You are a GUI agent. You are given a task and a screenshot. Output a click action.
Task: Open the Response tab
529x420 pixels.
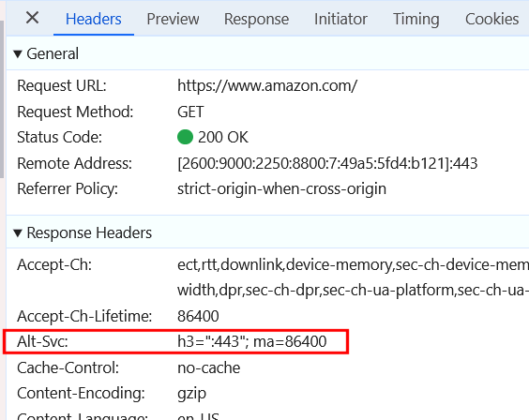click(256, 19)
